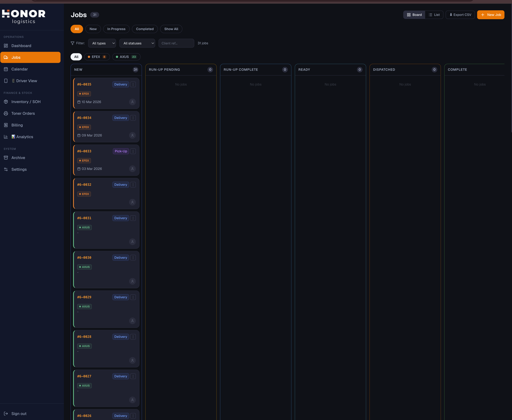Screen dimensions: 512x420
Task: Open Toner Orders via printer icon
Action: [6, 113]
